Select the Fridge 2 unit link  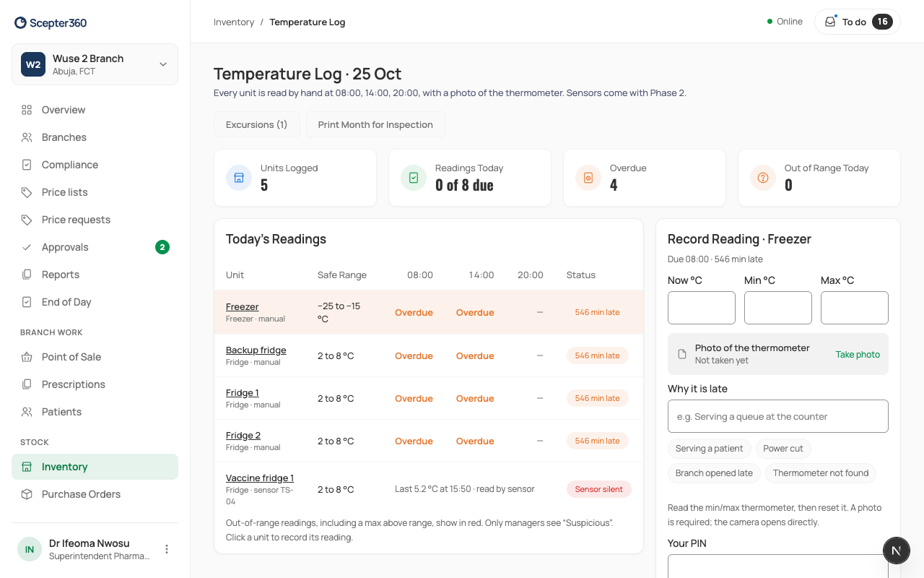243,435
